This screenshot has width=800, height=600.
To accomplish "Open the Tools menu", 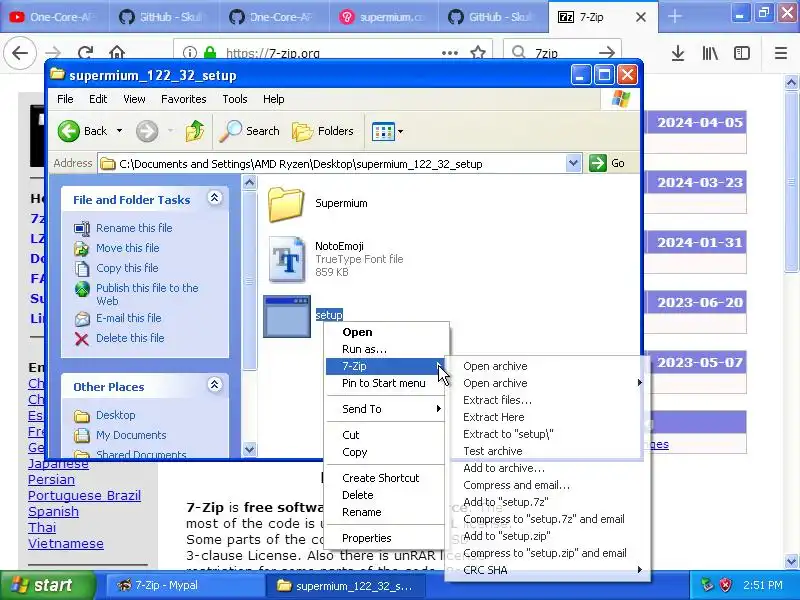I will coord(235,99).
